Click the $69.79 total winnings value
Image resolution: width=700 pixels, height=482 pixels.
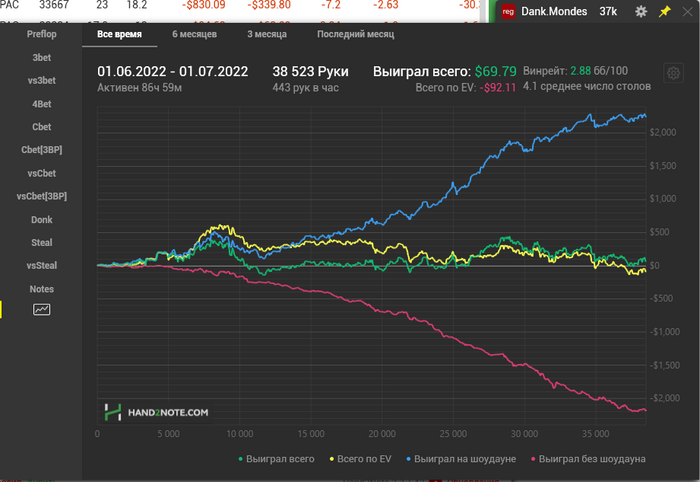496,71
